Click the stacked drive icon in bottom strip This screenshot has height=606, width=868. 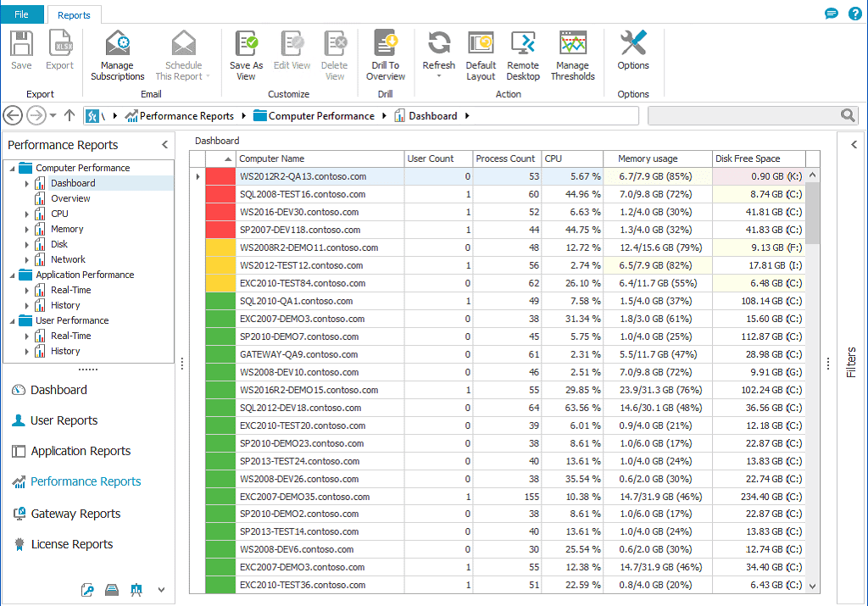tap(112, 590)
